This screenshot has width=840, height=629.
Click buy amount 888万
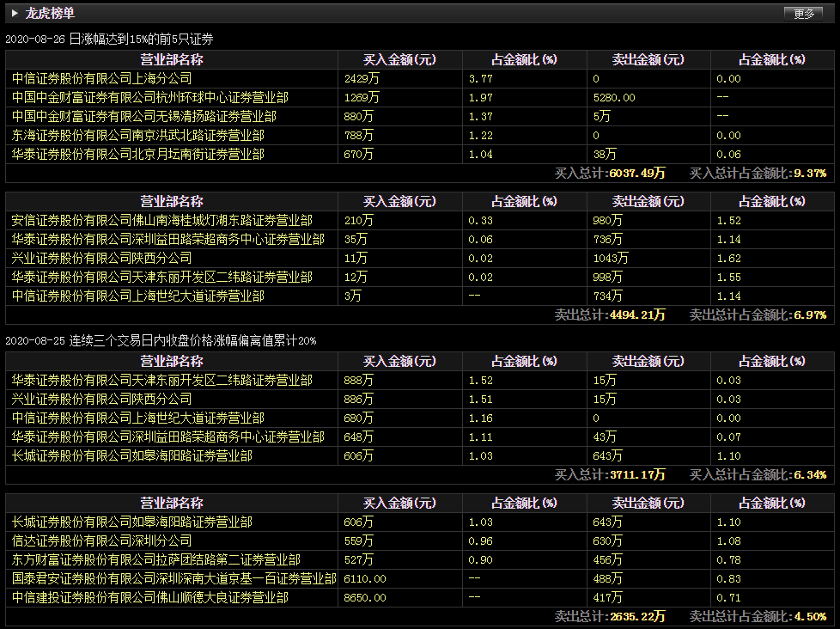click(x=358, y=381)
